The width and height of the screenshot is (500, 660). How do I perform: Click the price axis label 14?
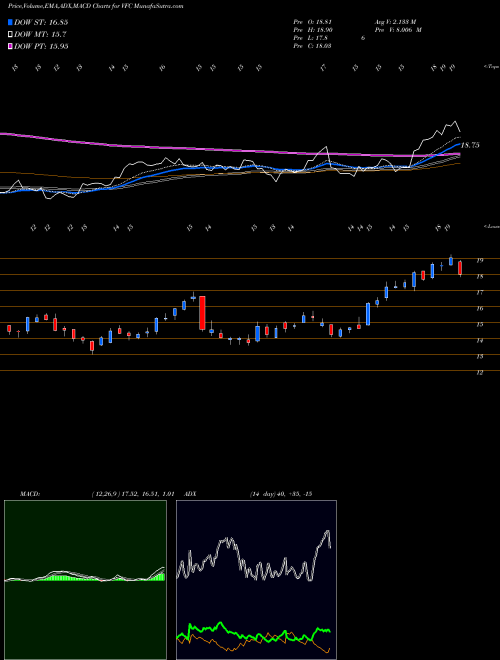479,341
